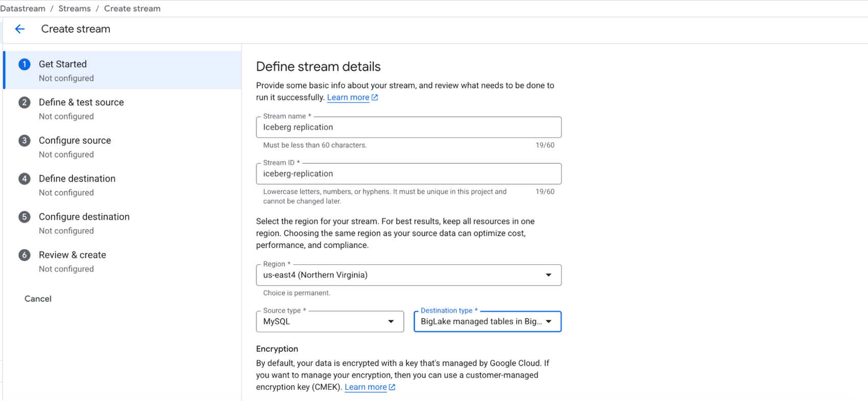Click external link icon beside encryption Learn more
868x401 pixels.
tap(392, 387)
